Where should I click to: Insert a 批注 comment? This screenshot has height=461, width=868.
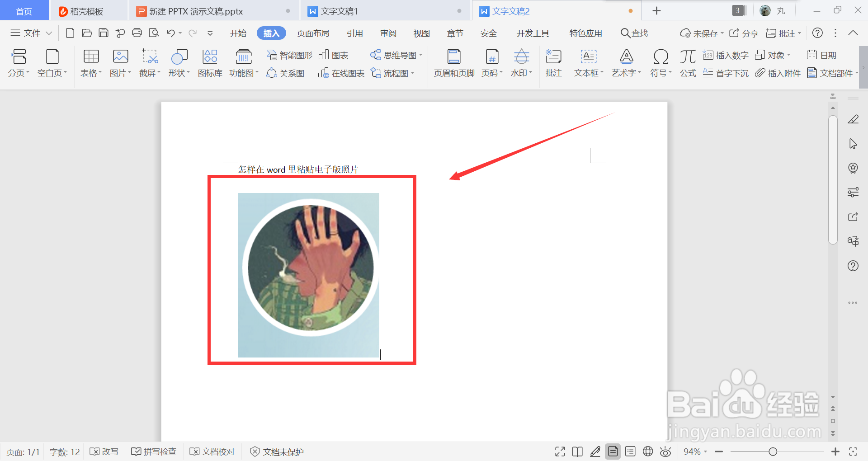(x=553, y=63)
